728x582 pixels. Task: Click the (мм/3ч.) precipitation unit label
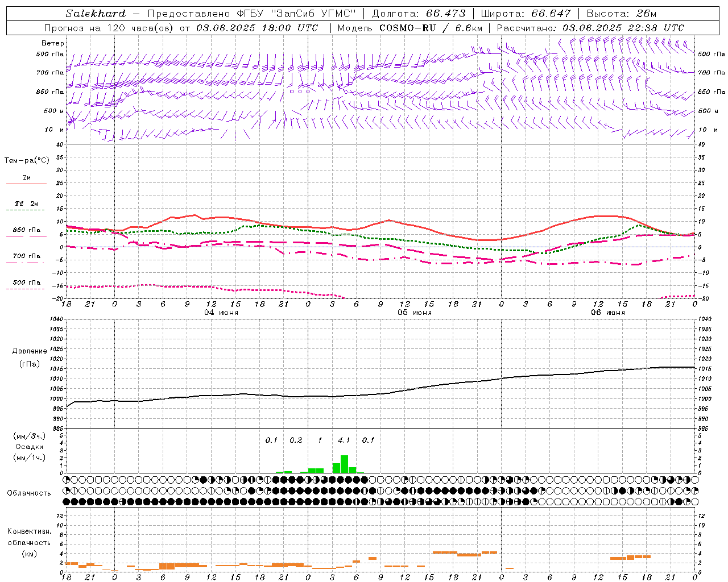click(30, 436)
